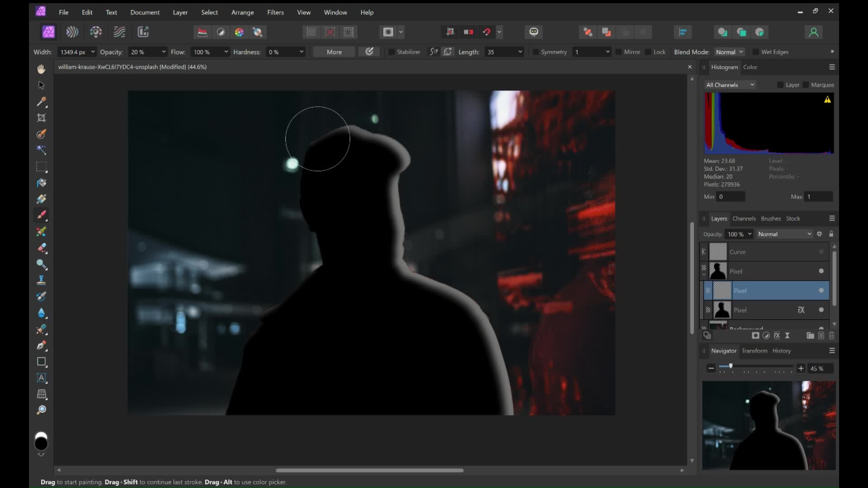Image resolution: width=868 pixels, height=488 pixels.
Task: Select the Clone Stamp tool
Action: pyautogui.click(x=42, y=280)
